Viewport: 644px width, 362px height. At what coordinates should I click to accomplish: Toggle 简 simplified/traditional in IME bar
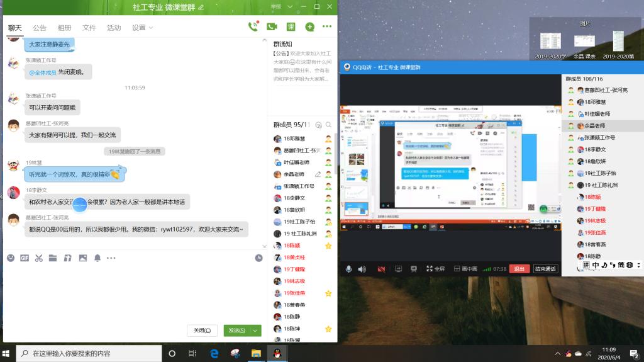click(621, 265)
